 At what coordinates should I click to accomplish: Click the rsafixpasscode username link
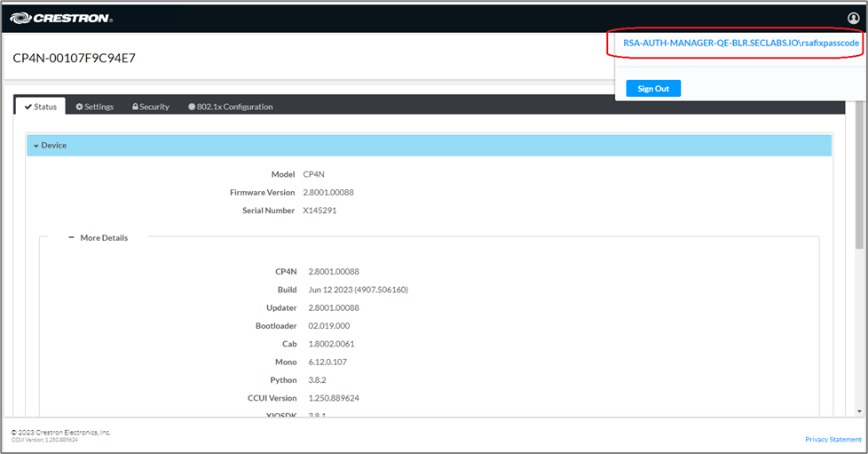point(741,43)
